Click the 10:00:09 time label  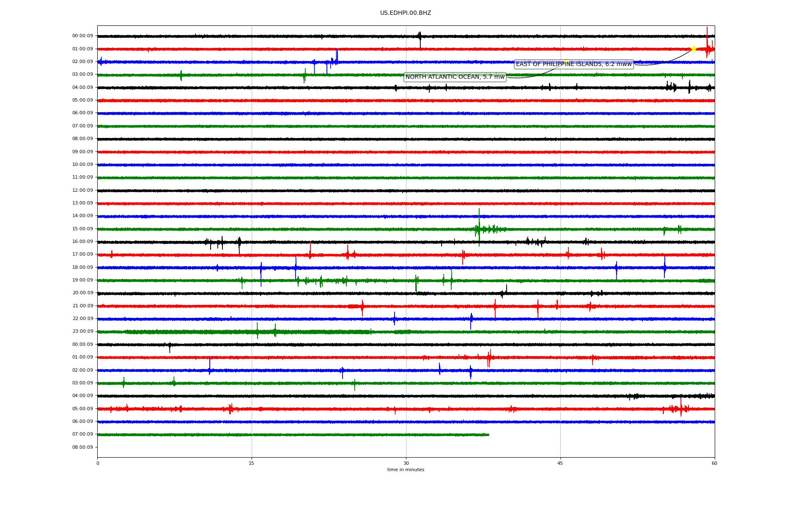click(83, 165)
